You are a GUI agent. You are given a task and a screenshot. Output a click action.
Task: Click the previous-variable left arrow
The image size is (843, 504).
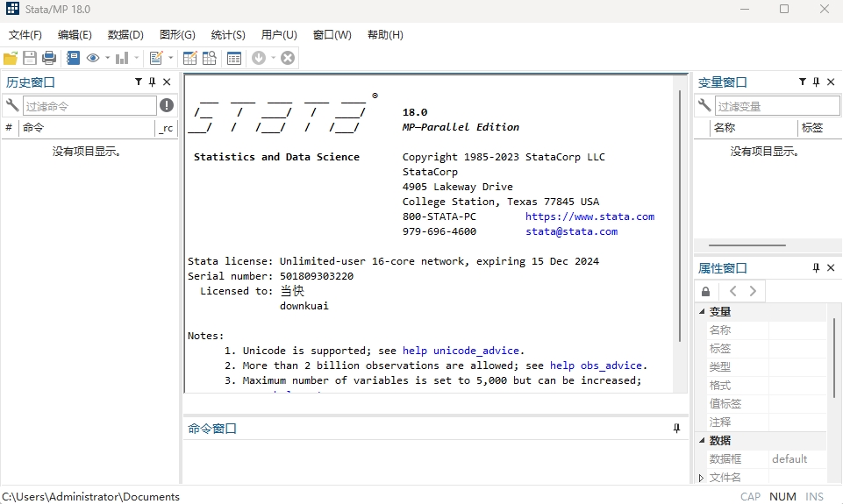732,291
